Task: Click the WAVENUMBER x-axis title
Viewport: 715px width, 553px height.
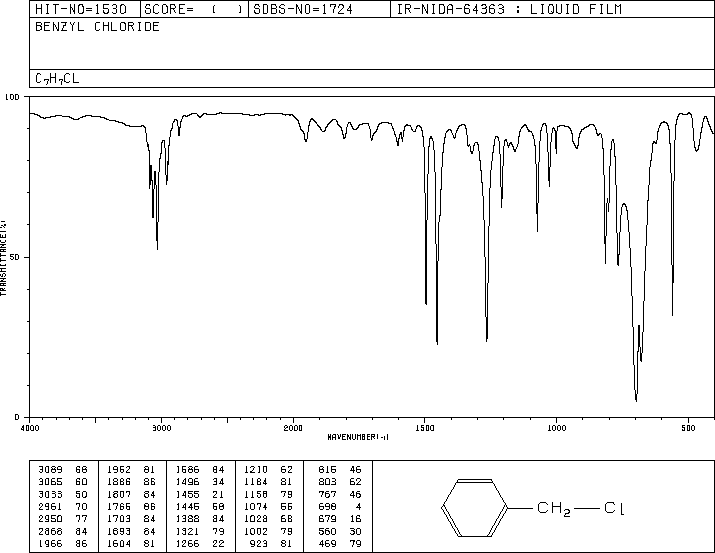Action: coord(358,437)
